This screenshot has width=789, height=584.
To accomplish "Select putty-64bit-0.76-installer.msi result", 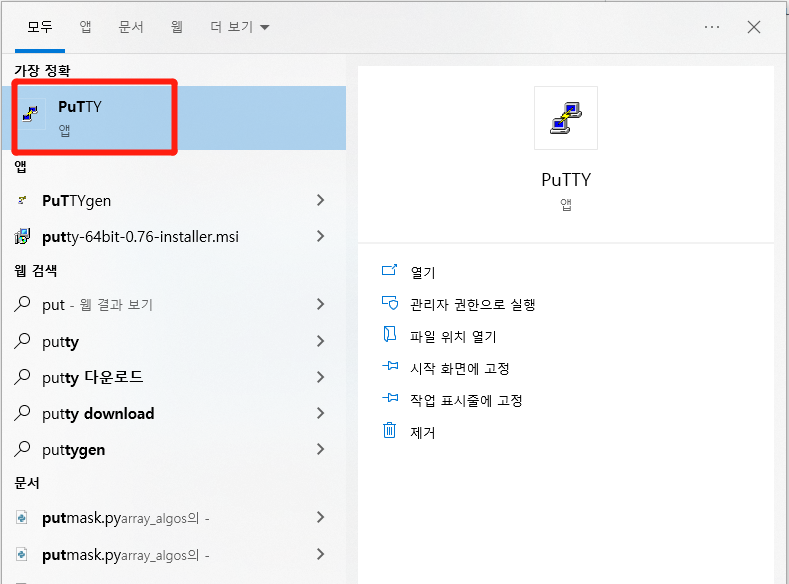I will pyautogui.click(x=174, y=236).
